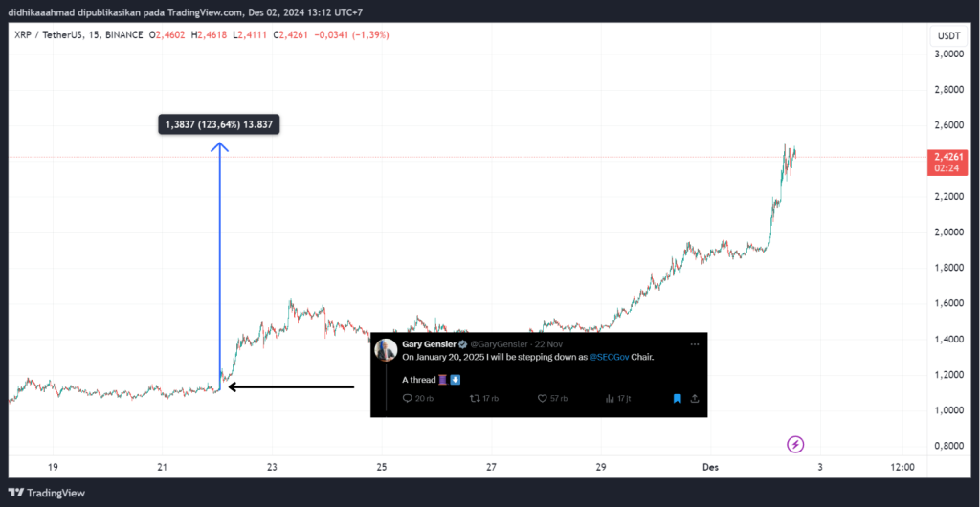Click the reply icon showing 20 rb
The image size is (980, 507).
[408, 398]
